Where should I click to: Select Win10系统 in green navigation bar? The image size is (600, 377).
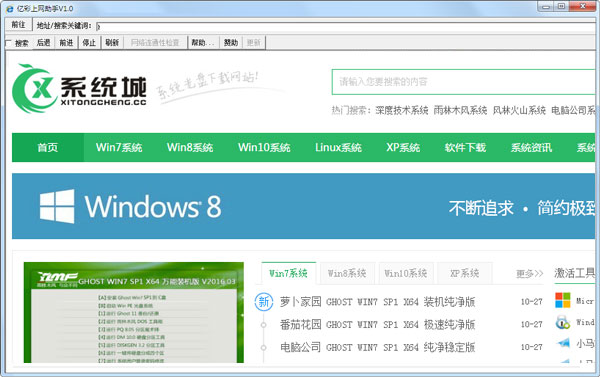tap(264, 147)
